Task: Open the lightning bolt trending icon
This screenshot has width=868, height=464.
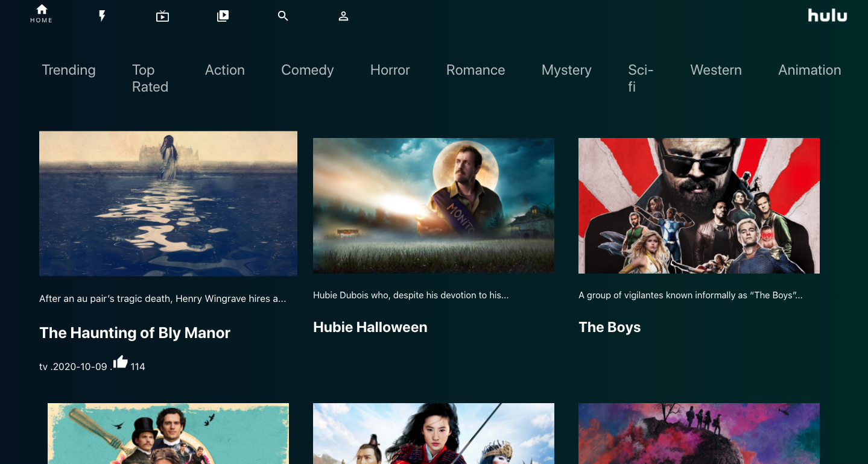Action: click(x=102, y=16)
